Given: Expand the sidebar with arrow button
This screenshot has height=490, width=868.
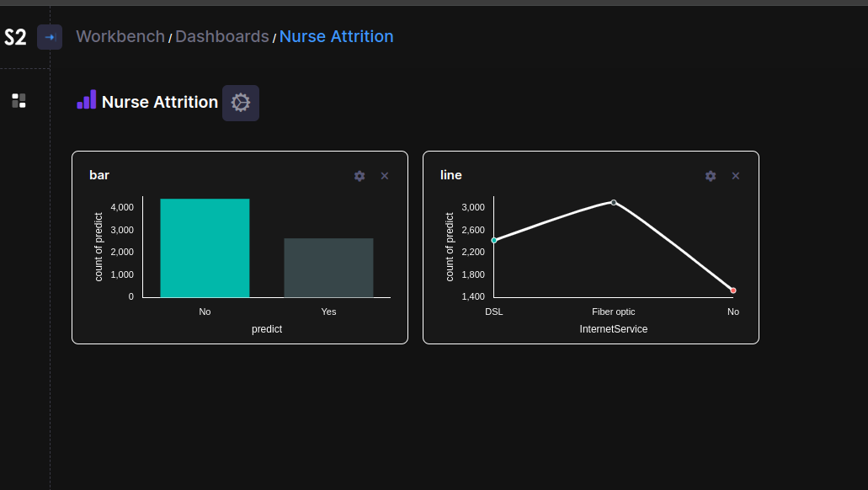Looking at the screenshot, I should 50,37.
